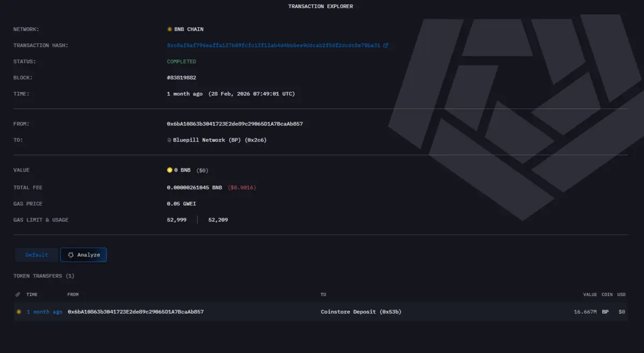The image size is (644, 353).
Task: Click the TIME column header in transfers table
Action: coord(32,295)
